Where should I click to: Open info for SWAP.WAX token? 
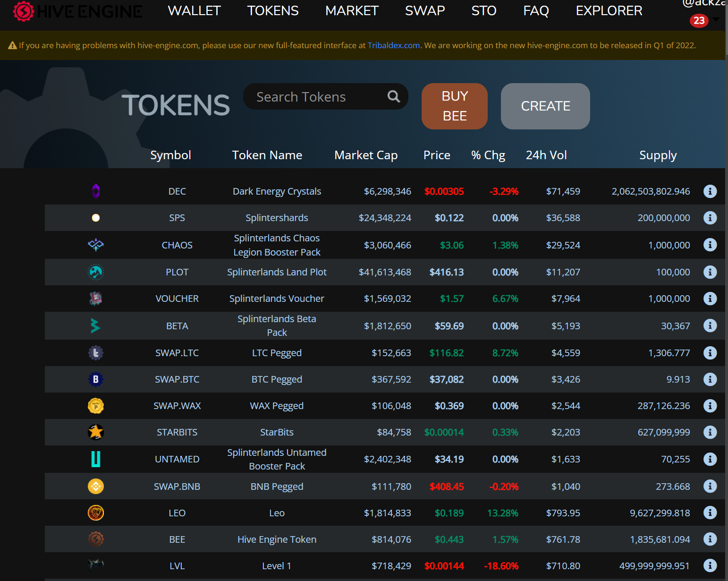pos(710,406)
